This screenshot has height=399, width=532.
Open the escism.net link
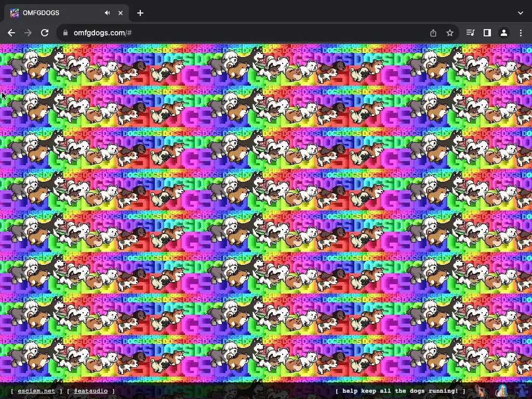point(36,391)
